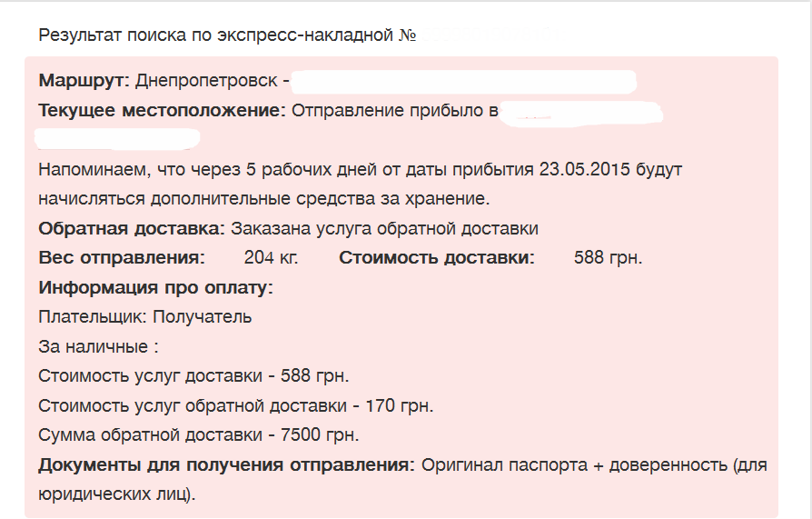Click the "Документы для получения отправления" label
The height and width of the screenshot is (519, 812).
point(226,465)
